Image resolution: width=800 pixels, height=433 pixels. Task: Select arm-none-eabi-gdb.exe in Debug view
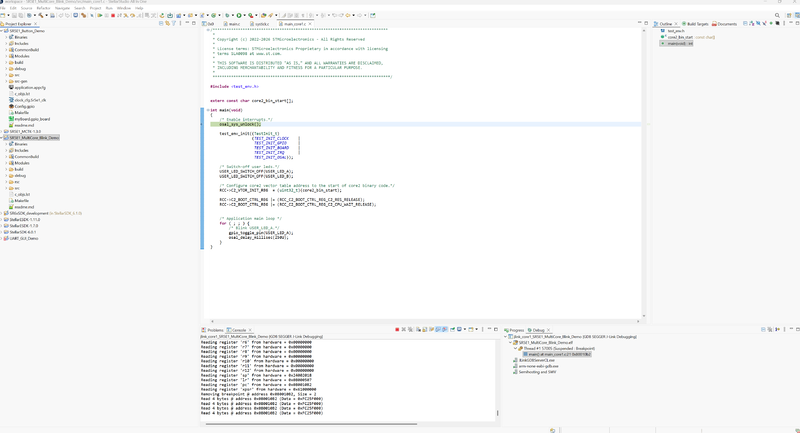pyautogui.click(x=538, y=366)
